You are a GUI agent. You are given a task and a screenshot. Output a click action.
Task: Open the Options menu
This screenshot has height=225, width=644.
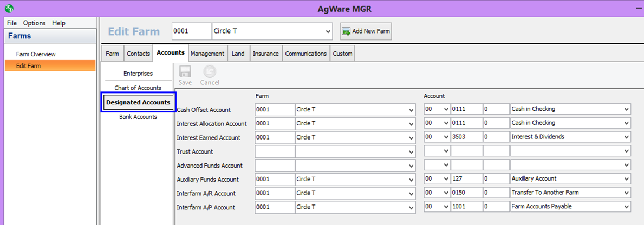[x=34, y=23]
